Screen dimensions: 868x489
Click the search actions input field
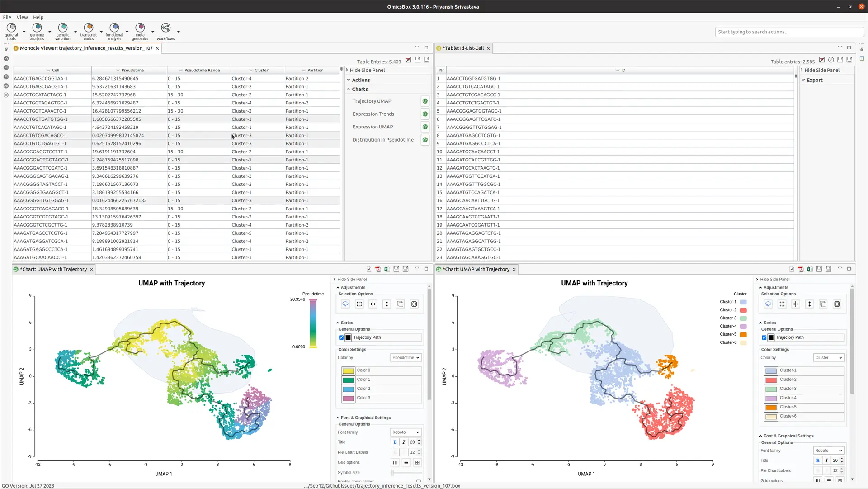pyautogui.click(x=789, y=32)
